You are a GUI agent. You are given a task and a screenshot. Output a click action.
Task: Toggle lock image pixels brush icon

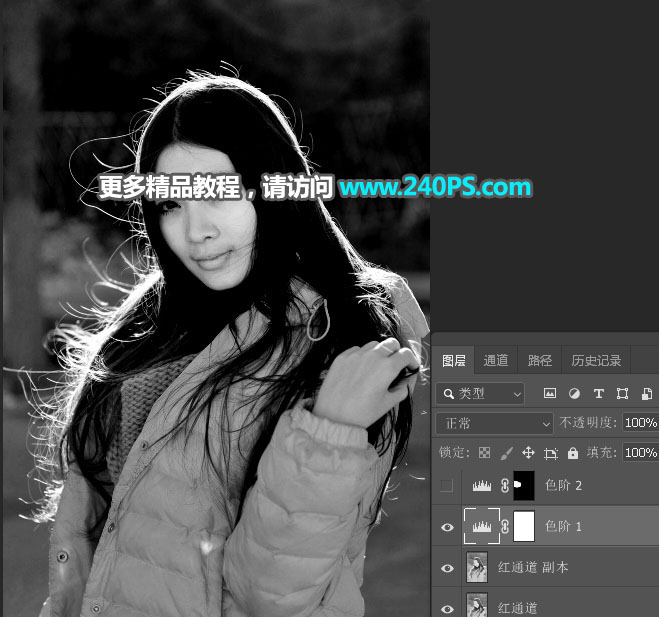(x=507, y=453)
